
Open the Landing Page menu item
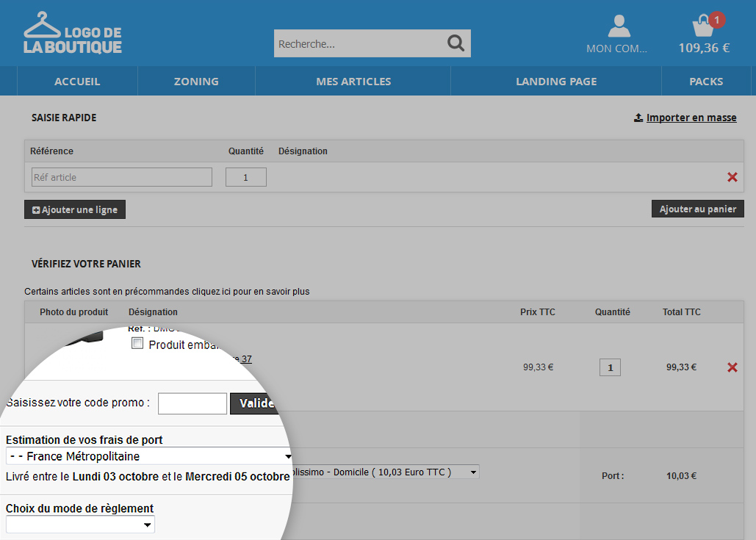click(x=556, y=82)
